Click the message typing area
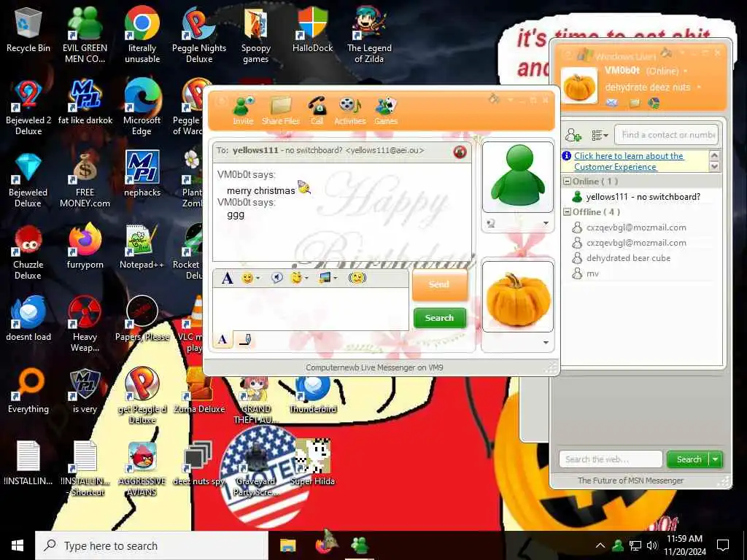 click(311, 309)
